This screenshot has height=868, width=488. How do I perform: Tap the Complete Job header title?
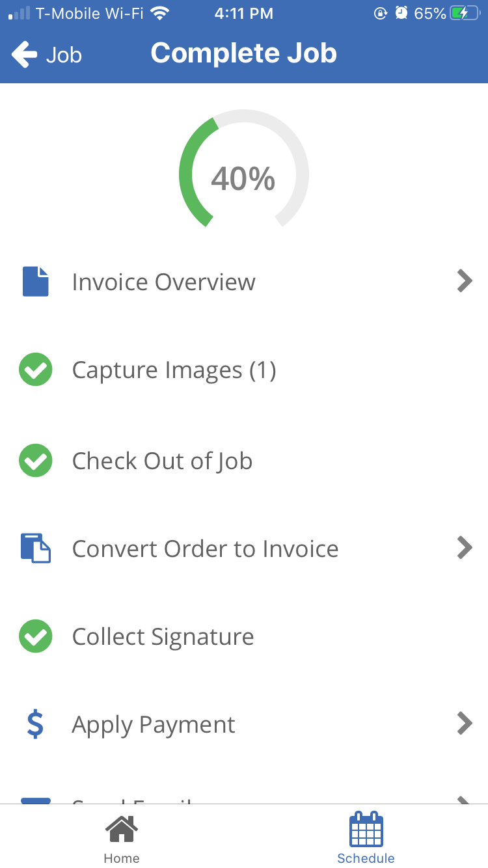243,53
